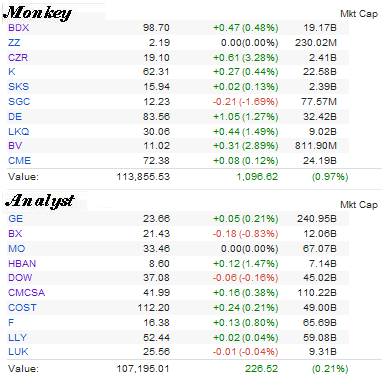
Task: Open the CME ticker link
Action: [19, 161]
